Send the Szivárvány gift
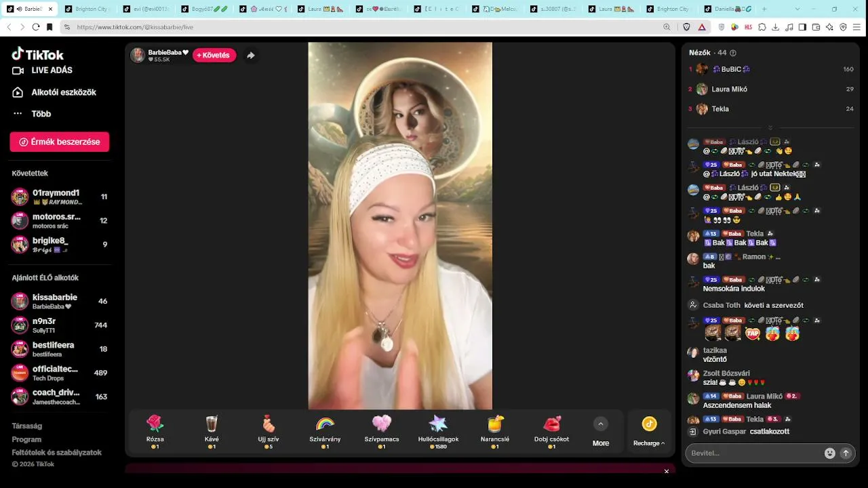868x488 pixels. pos(325,432)
